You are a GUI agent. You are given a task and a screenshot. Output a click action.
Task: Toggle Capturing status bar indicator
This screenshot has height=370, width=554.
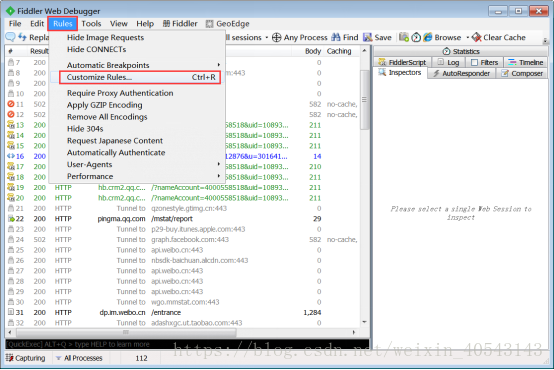pyautogui.click(x=25, y=358)
